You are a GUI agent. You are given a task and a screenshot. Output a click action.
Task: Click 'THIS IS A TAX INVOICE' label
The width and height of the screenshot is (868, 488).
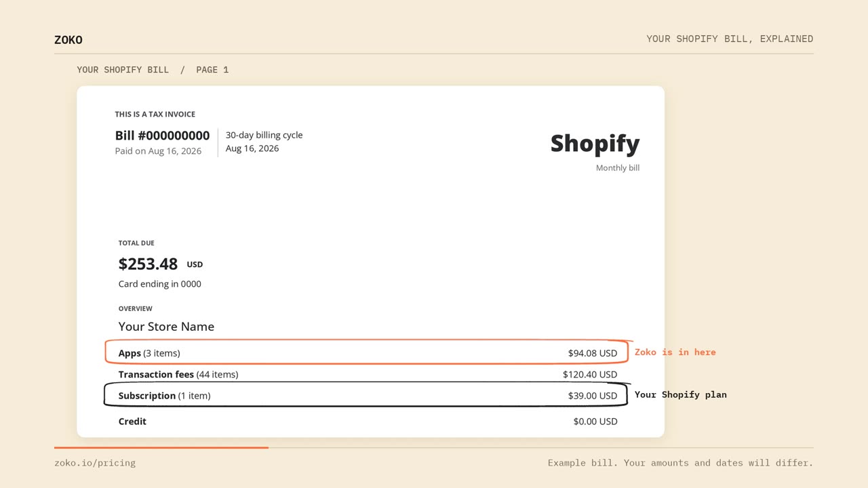point(155,115)
